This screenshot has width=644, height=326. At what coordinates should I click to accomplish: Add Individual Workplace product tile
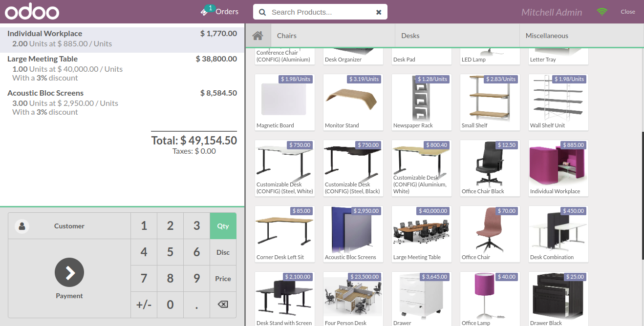click(x=558, y=168)
